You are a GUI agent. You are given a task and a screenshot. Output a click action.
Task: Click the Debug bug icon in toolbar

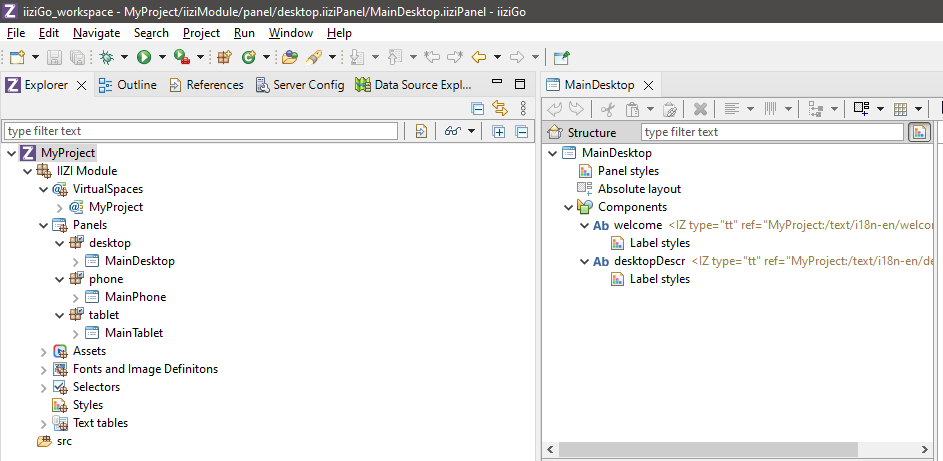(106, 58)
